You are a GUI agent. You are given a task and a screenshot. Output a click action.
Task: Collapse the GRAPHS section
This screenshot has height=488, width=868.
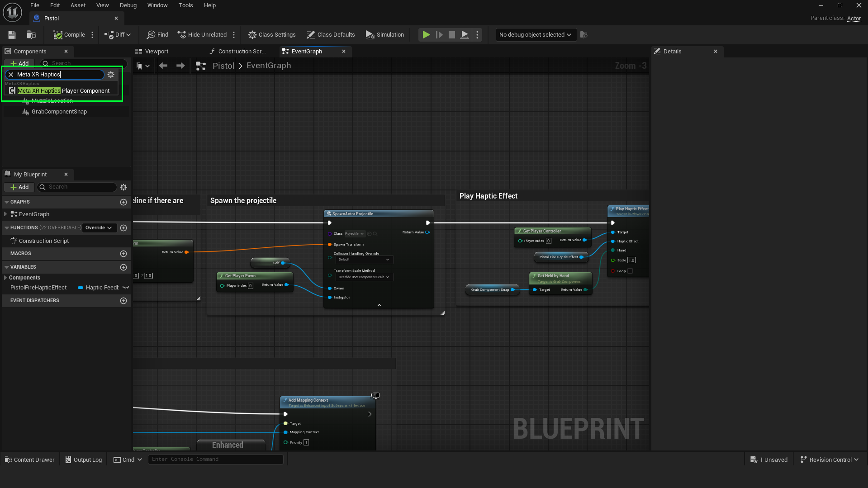click(x=7, y=202)
